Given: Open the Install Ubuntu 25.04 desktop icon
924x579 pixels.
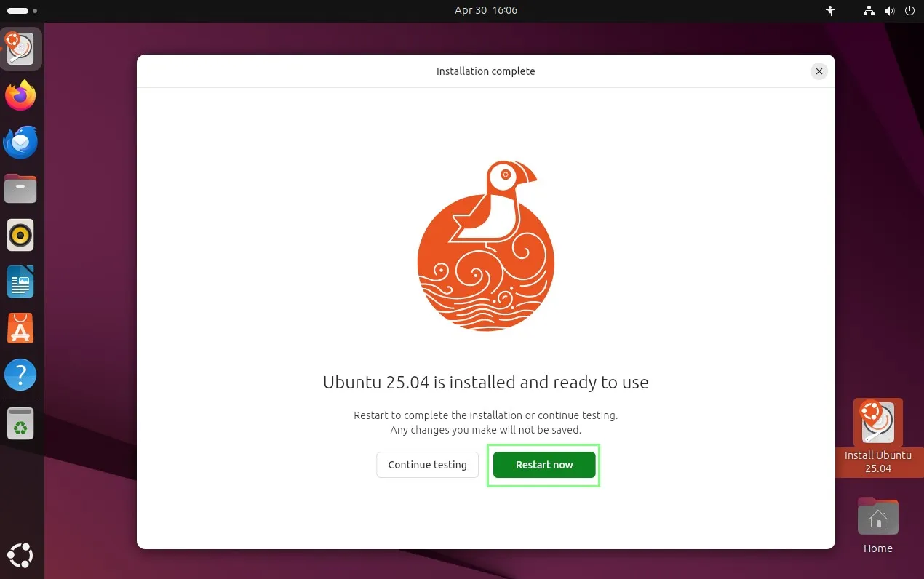Looking at the screenshot, I should (878, 436).
